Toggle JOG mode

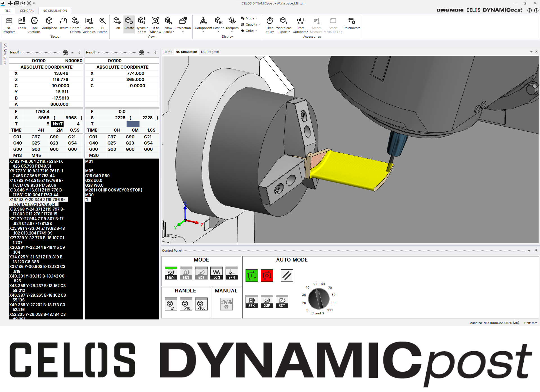[216, 273]
